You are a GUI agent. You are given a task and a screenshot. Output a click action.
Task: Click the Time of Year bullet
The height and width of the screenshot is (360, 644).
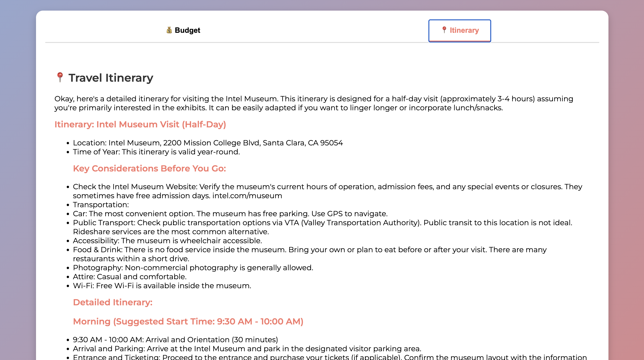click(x=156, y=152)
